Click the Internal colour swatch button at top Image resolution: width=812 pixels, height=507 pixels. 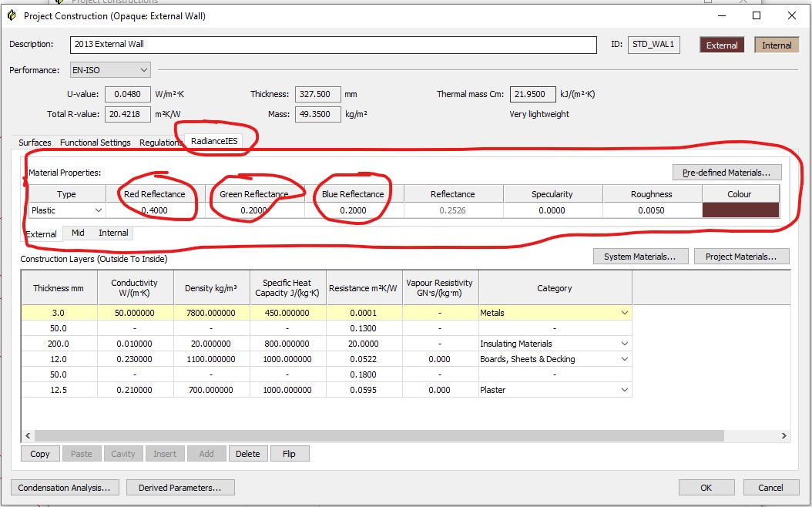[x=777, y=45]
